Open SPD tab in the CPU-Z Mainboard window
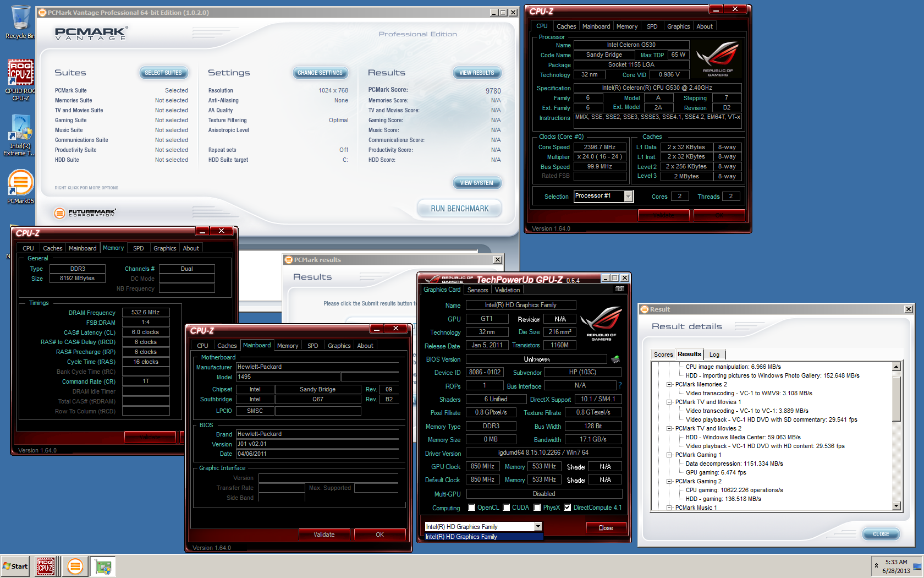The image size is (924, 578). 312,346
